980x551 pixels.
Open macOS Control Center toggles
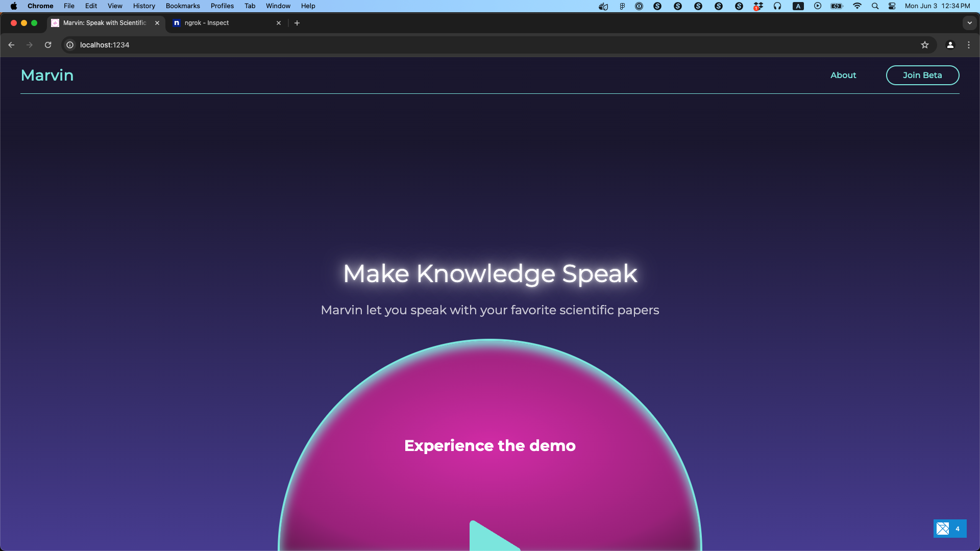click(x=892, y=6)
